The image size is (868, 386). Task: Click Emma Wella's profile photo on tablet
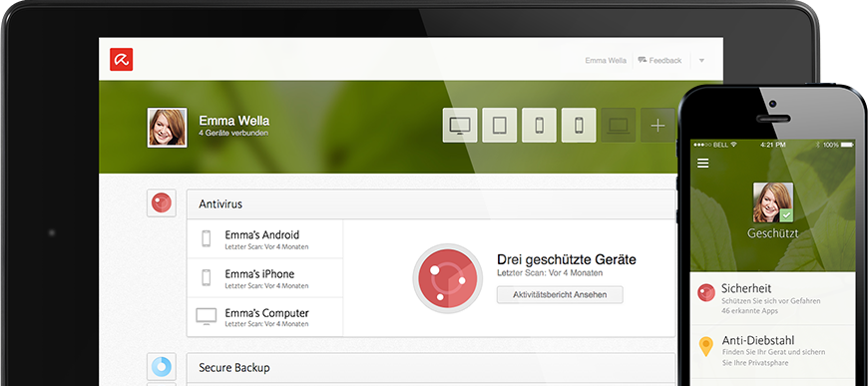click(x=167, y=128)
